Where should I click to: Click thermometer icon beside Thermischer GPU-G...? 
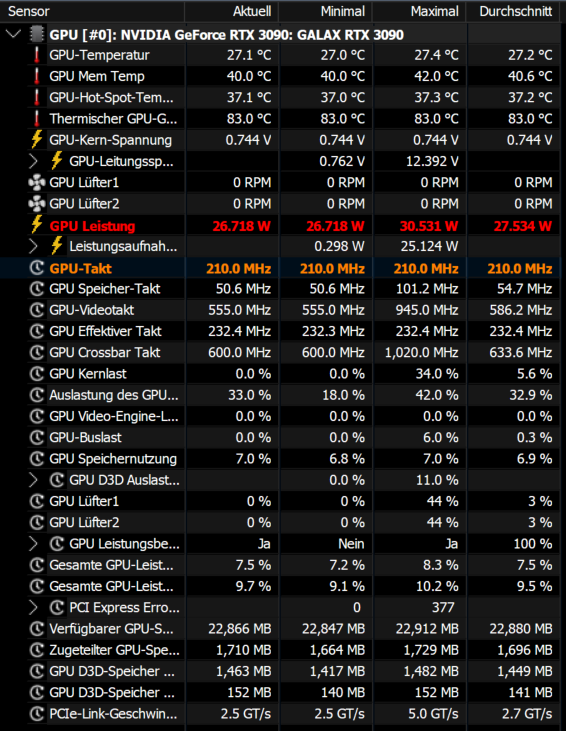pos(37,118)
